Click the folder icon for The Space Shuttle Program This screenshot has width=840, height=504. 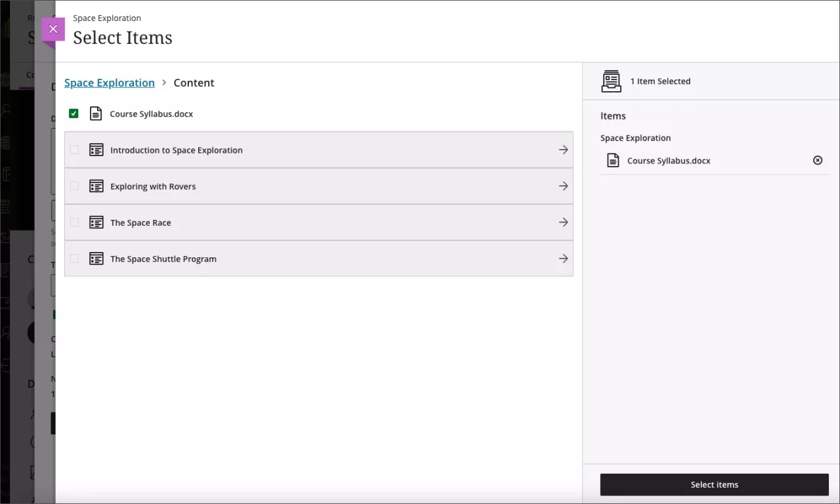pos(96,258)
